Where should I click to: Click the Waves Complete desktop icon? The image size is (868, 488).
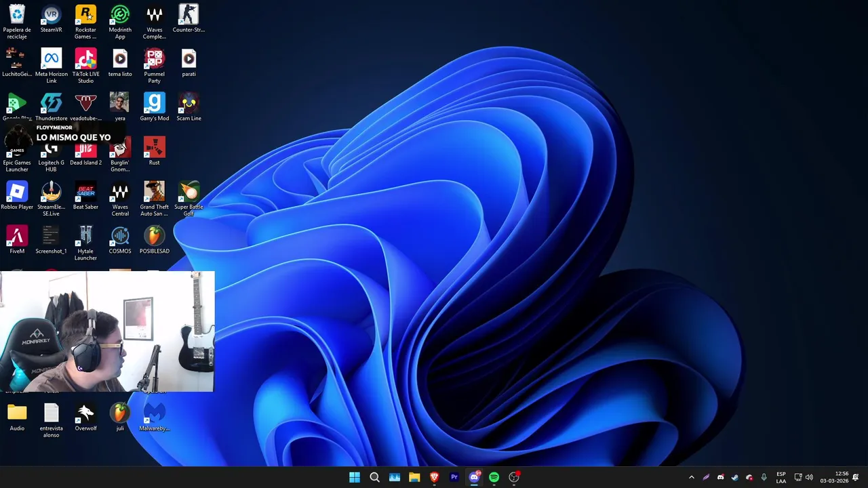pyautogui.click(x=155, y=22)
